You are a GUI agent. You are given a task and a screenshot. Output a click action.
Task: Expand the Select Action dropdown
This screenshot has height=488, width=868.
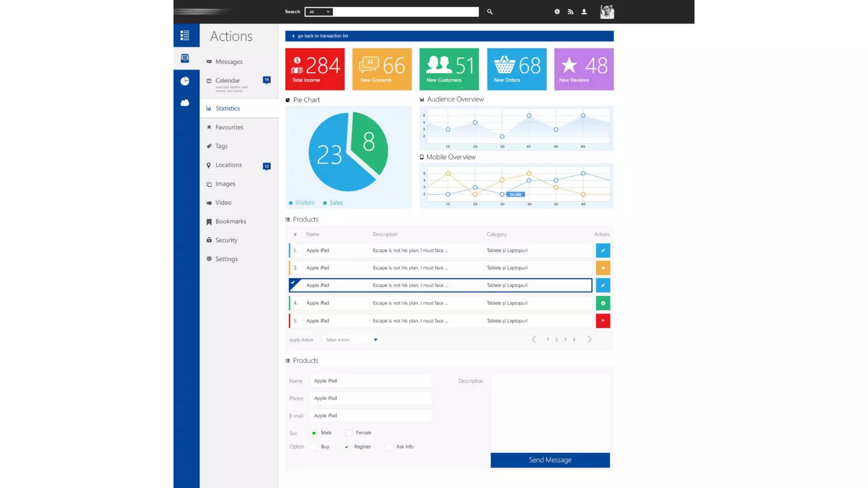(352, 340)
